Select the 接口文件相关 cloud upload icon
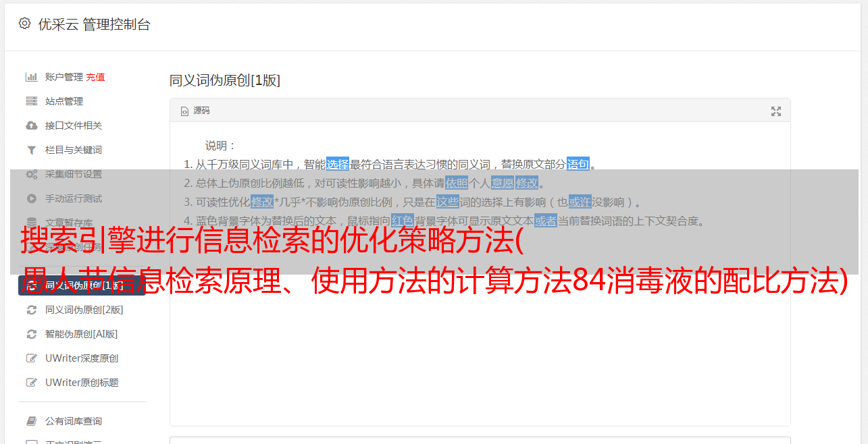The width and height of the screenshot is (868, 444). (x=31, y=126)
